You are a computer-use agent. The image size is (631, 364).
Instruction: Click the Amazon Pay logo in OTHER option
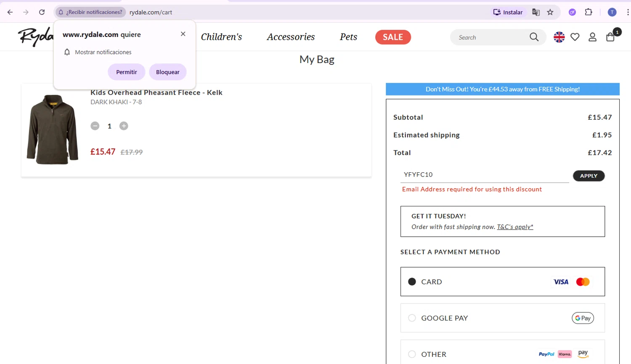[x=583, y=353]
